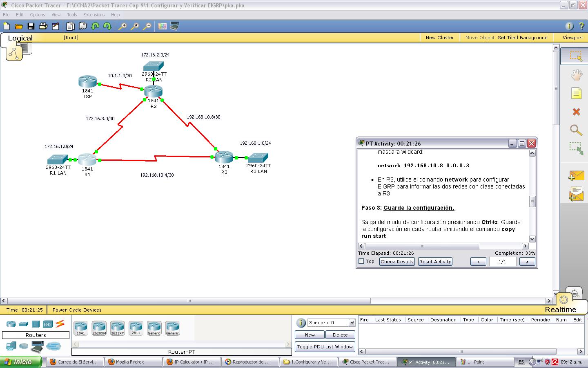Click the New scenario button
The image size is (588, 368).
[310, 335]
